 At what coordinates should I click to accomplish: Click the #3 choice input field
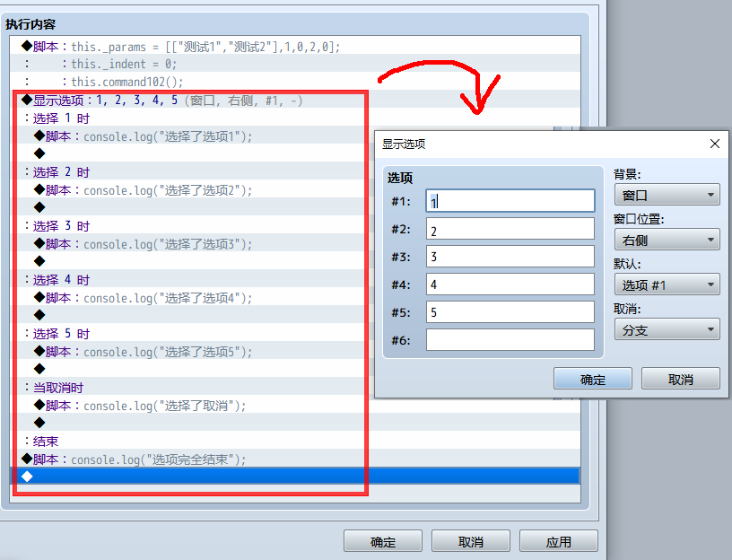[510, 257]
